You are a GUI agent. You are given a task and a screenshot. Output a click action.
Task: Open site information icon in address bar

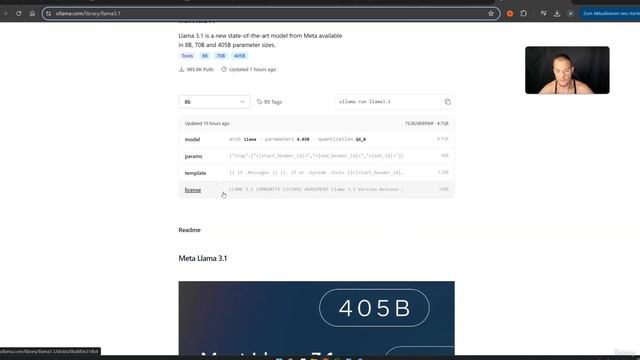point(49,13)
